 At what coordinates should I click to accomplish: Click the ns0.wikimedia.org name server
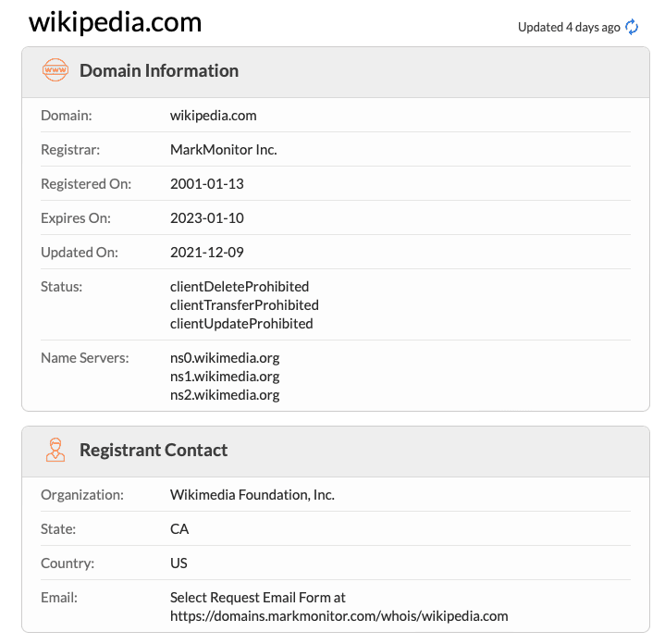pyautogui.click(x=225, y=358)
